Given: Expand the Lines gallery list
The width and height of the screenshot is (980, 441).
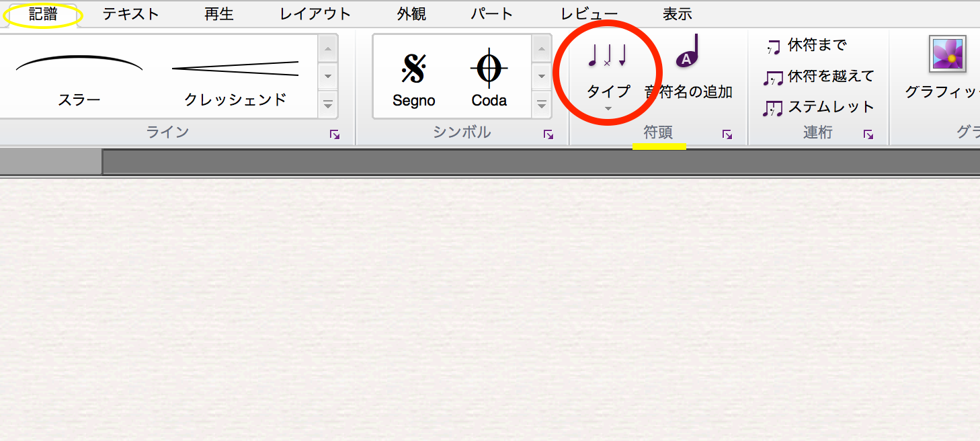Looking at the screenshot, I should [x=328, y=105].
